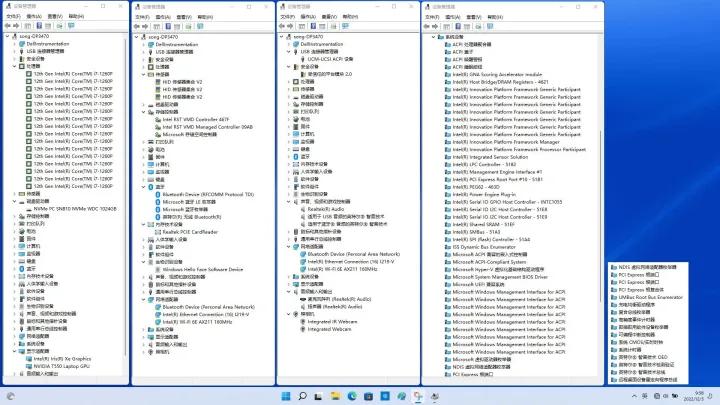Click blue Help icon in second window toolbar
The width and height of the screenshot is (720, 405).
[168, 26]
